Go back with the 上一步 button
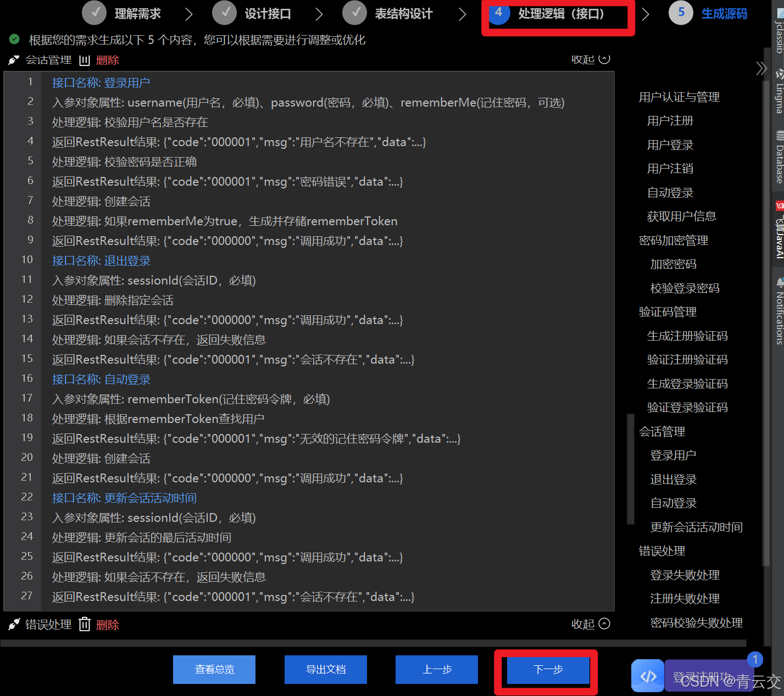Image resolution: width=784 pixels, height=696 pixels. [x=437, y=670]
